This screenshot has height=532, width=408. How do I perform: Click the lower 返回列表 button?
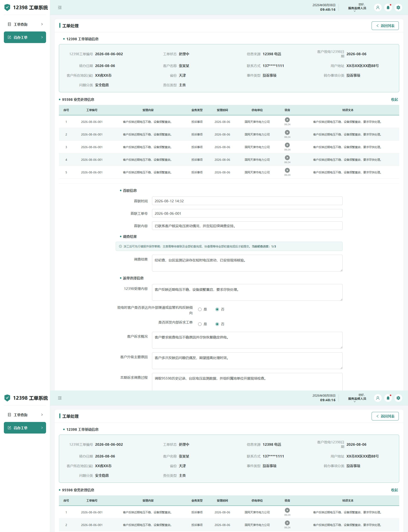385,416
